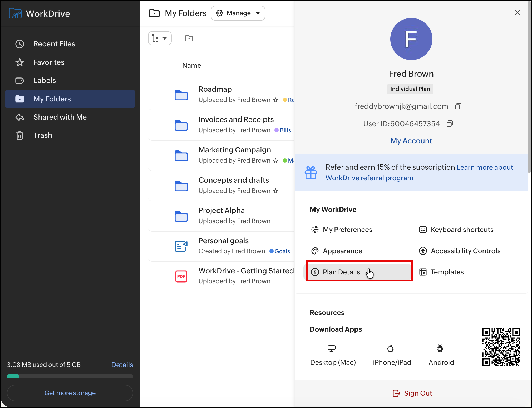Expand the view layout dropdown
532x408 pixels.
(160, 38)
